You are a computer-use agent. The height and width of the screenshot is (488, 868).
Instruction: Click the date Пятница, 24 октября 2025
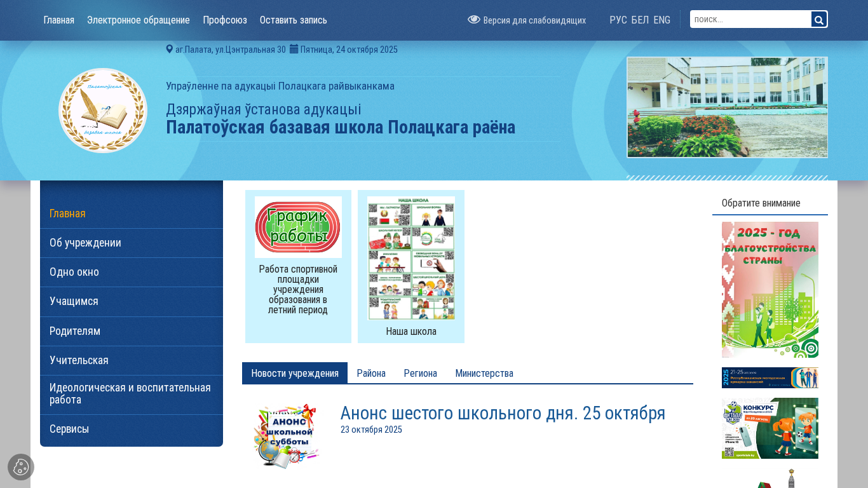(349, 50)
